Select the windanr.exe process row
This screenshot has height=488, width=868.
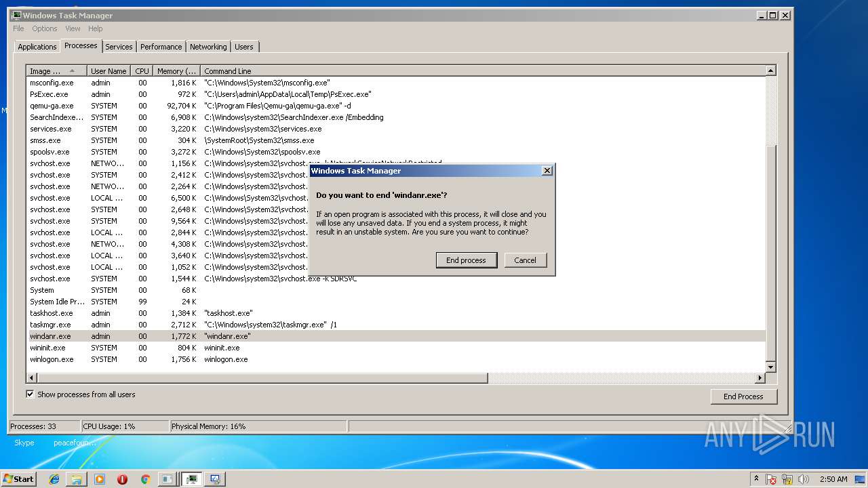pyautogui.click(x=396, y=336)
